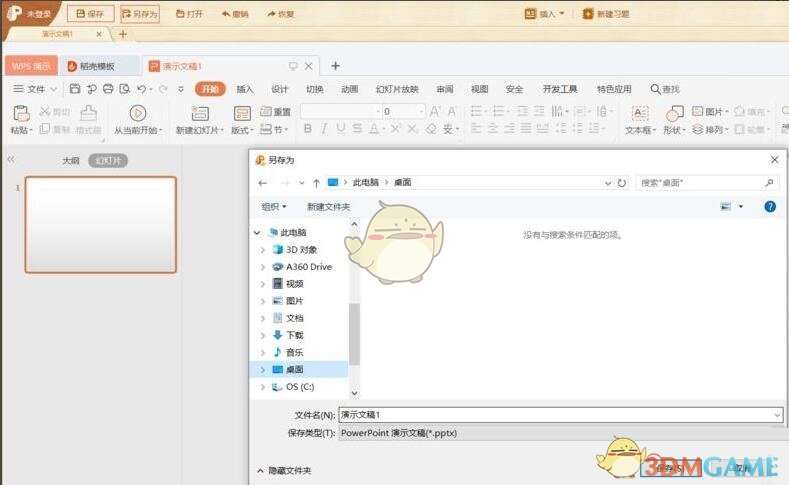The width and height of the screenshot is (789, 485).
Task: Select the Format Painter brush icon
Action: coord(88,113)
